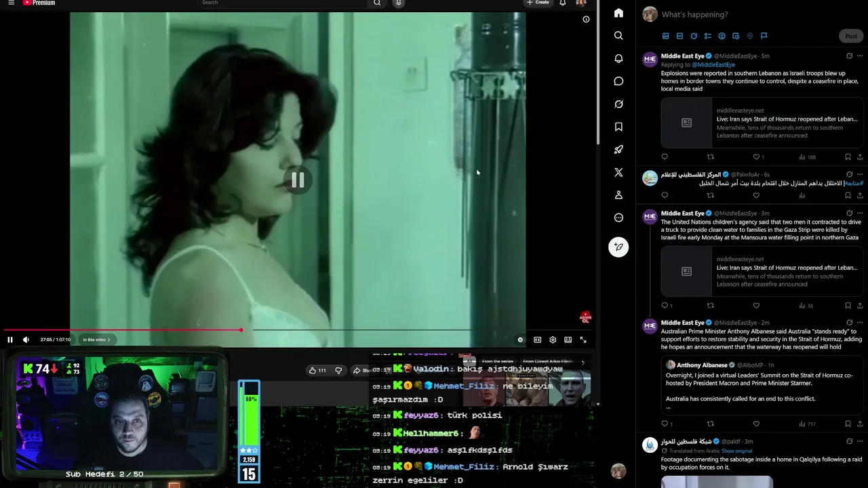Go to X Home in the sidebar
Image resolution: width=868 pixels, height=488 pixels.
618,13
